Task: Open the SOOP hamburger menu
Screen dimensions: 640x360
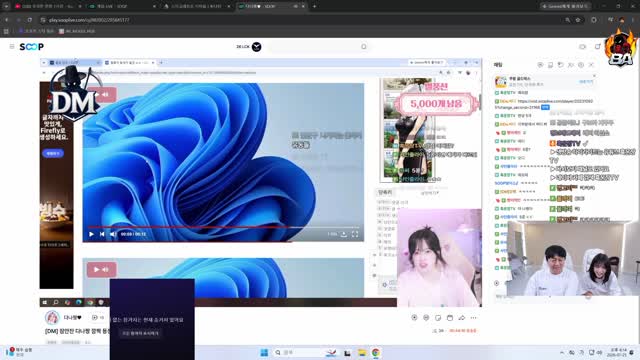Action: tap(12, 47)
